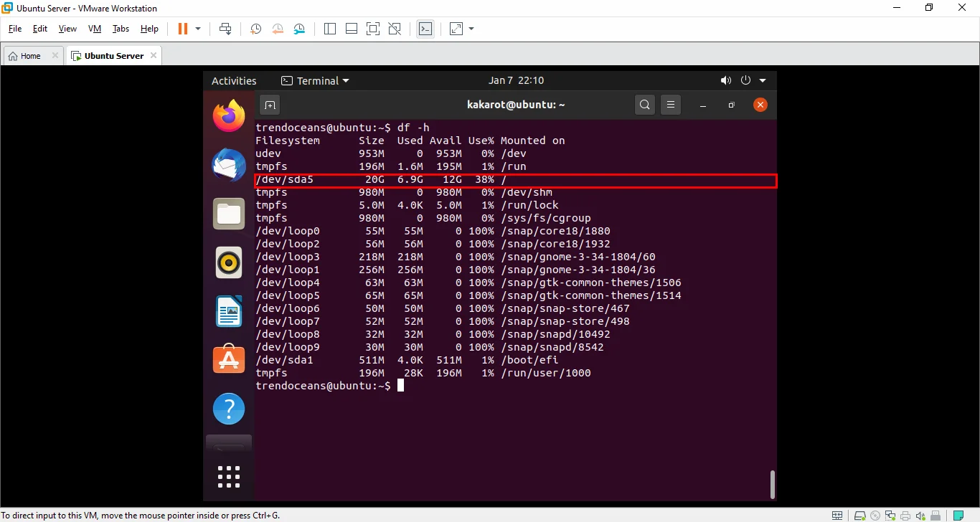The image size is (980, 522).
Task: Click the Unity mode toolbar icon
Action: point(395,29)
